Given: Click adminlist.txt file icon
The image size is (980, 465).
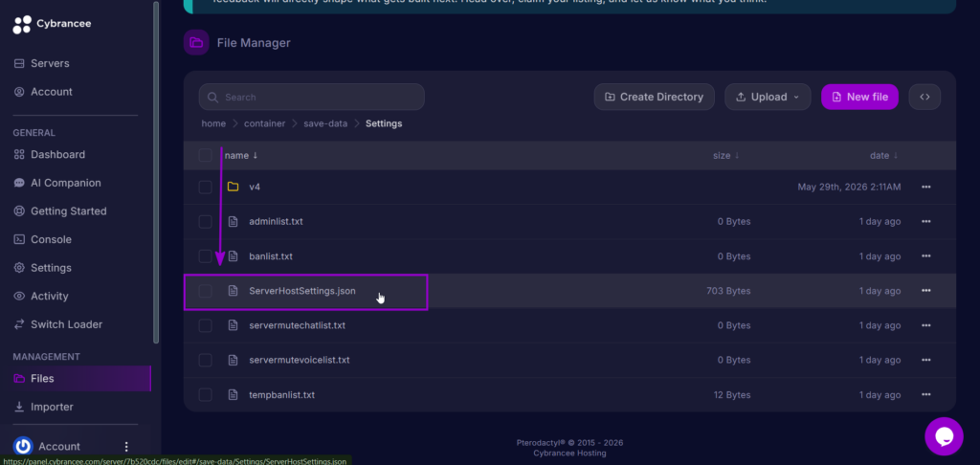Looking at the screenshot, I should 234,221.
